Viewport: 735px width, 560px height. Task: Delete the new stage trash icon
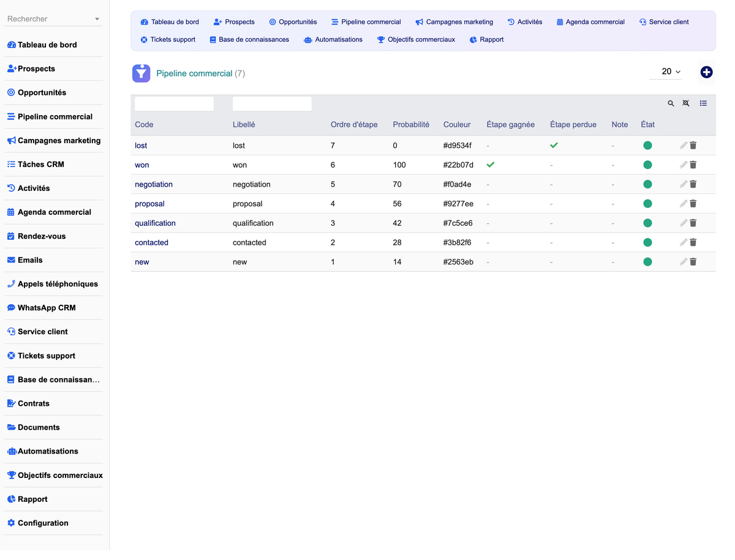(693, 262)
